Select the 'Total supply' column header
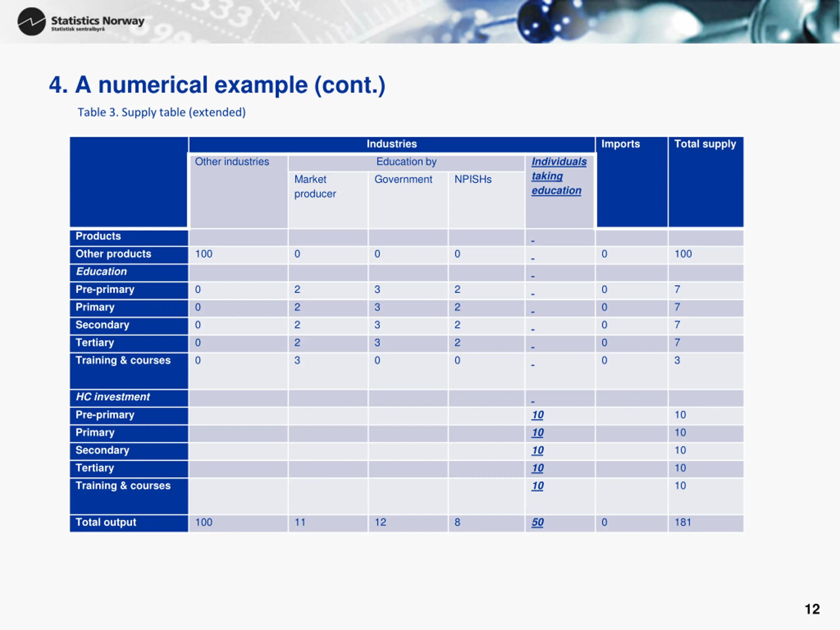Screen dimensions: 840x630 [x=705, y=182]
